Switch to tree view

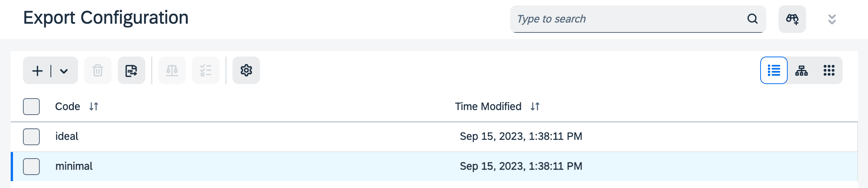(x=801, y=71)
